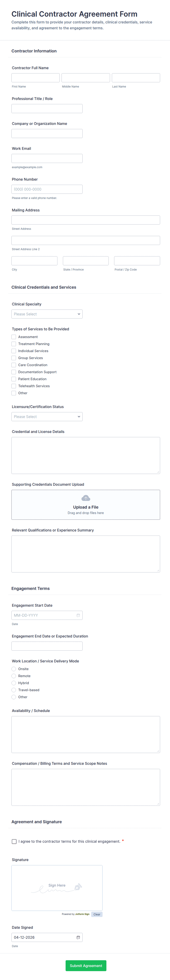Open calendar icon in Date Signed field
The image size is (170, 980).
[78, 937]
